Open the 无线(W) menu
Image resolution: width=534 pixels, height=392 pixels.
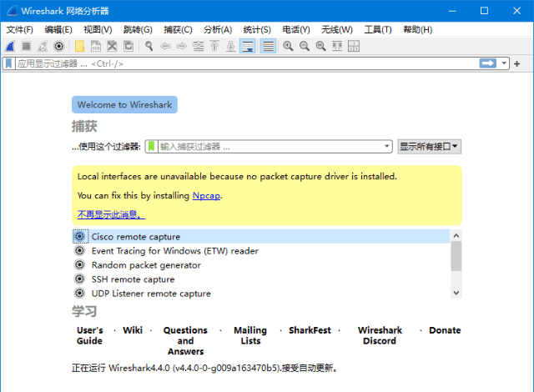coord(337,29)
